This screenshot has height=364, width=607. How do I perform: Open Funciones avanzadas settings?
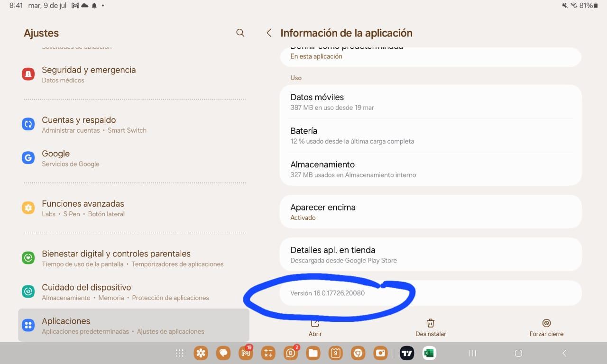tap(134, 208)
